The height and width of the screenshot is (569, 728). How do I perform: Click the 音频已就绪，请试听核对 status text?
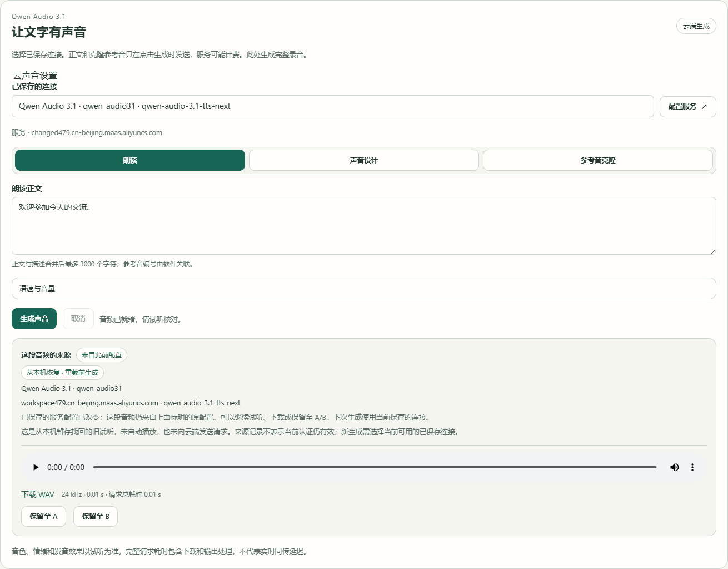pos(142,319)
